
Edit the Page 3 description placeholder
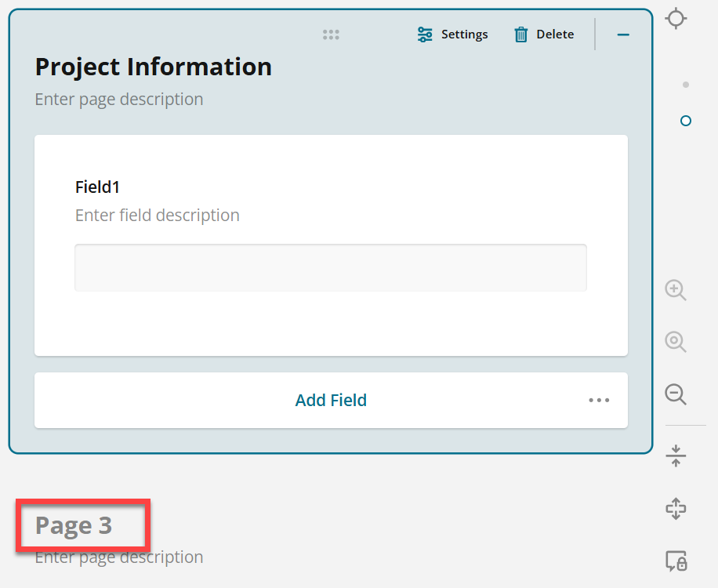[119, 557]
